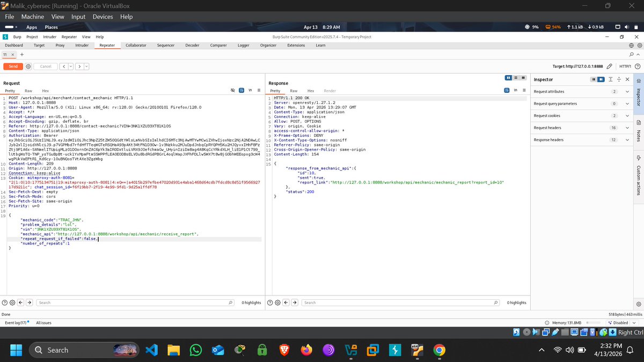Go to previous match in Response search
The width and height of the screenshot is (644, 362).
tap(287, 302)
